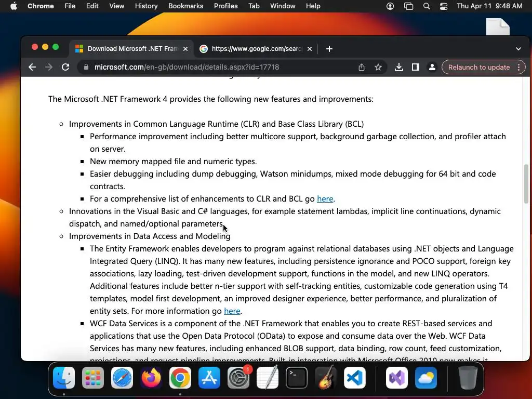The image size is (532, 399).
Task: Open the Bookmarks menu
Action: point(185,6)
